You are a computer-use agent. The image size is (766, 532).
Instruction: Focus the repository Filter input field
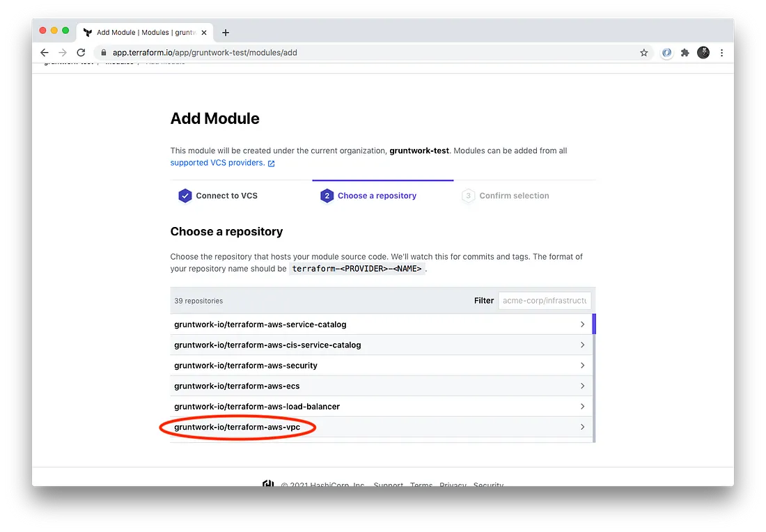coord(545,300)
